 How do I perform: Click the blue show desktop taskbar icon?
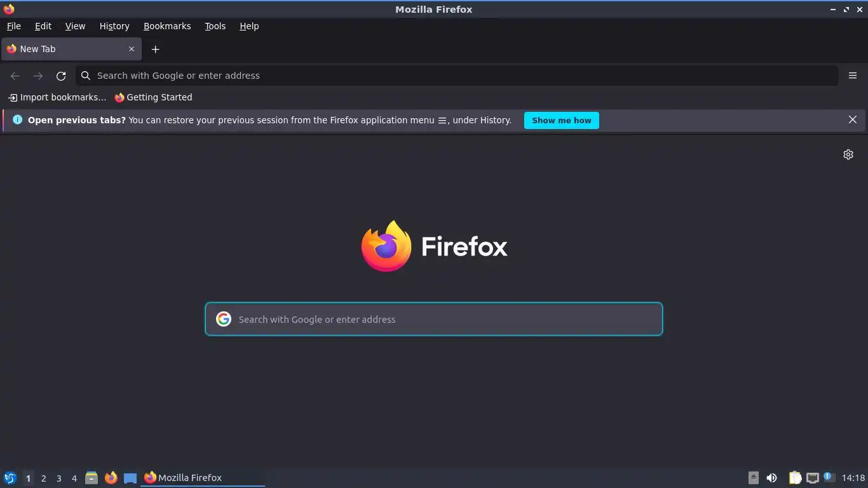coord(130,478)
